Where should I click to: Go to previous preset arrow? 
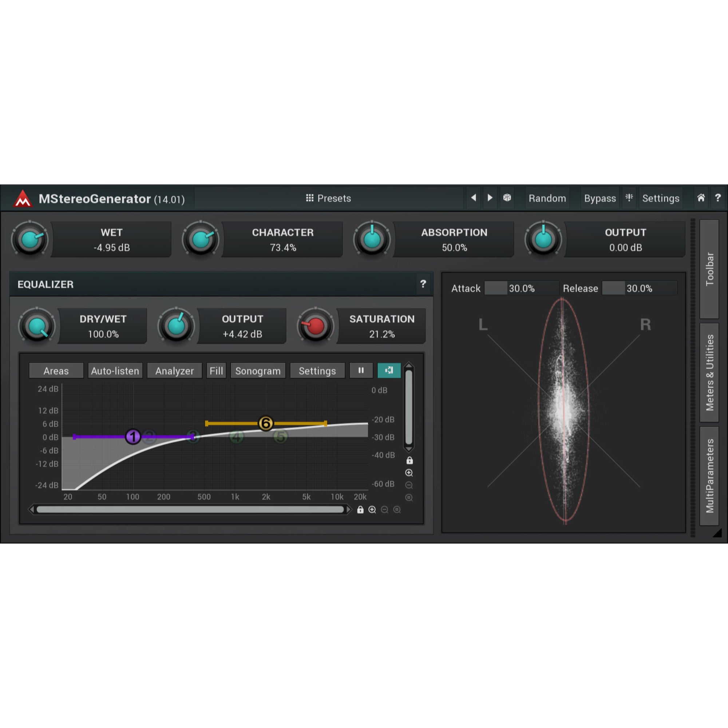474,198
